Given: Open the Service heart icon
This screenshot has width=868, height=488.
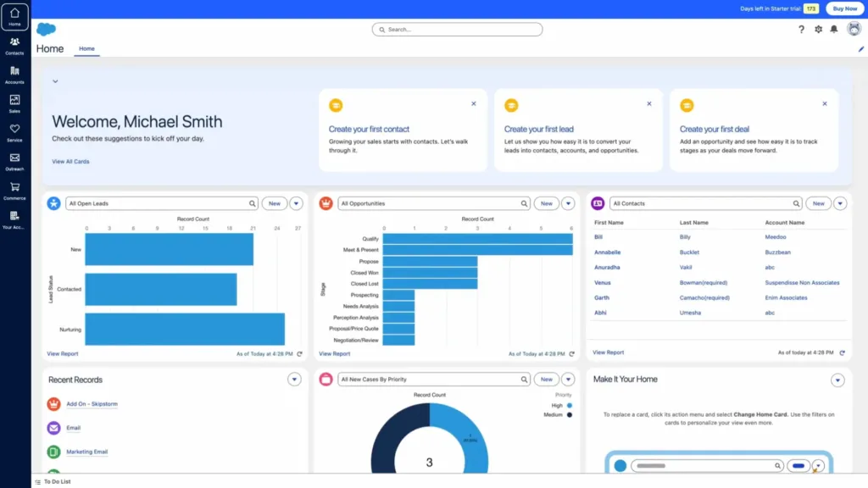Looking at the screenshot, I should (14, 132).
